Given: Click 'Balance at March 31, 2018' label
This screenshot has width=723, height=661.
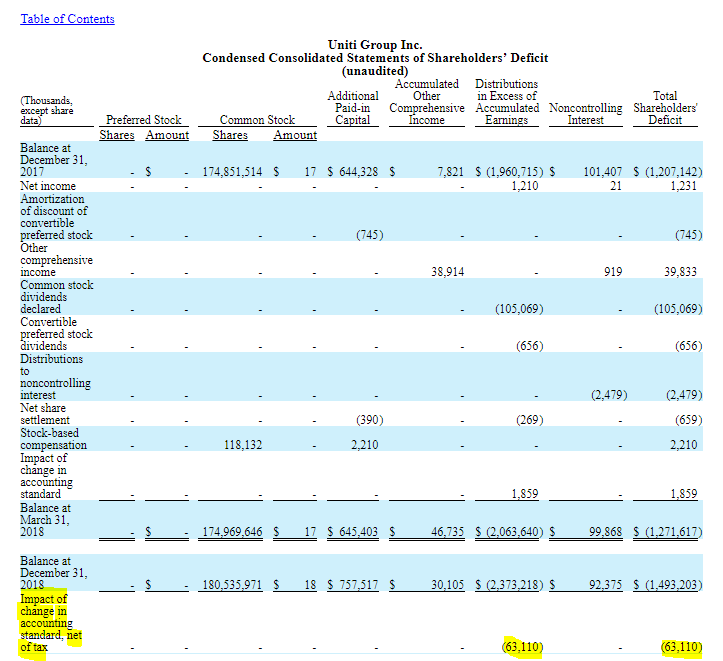Looking at the screenshot, I should point(45,520).
